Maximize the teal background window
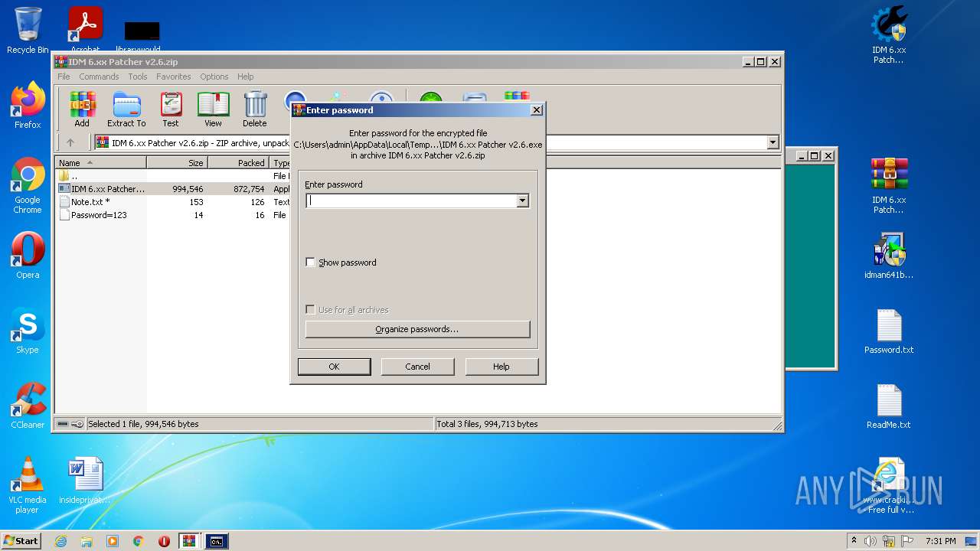The height and width of the screenshot is (551, 980). [x=814, y=156]
